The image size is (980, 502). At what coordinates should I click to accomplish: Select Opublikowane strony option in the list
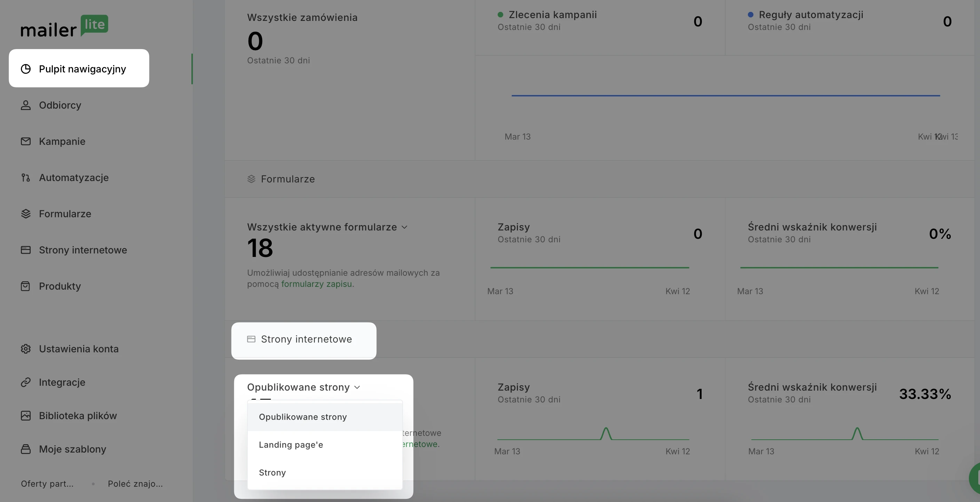click(x=303, y=417)
